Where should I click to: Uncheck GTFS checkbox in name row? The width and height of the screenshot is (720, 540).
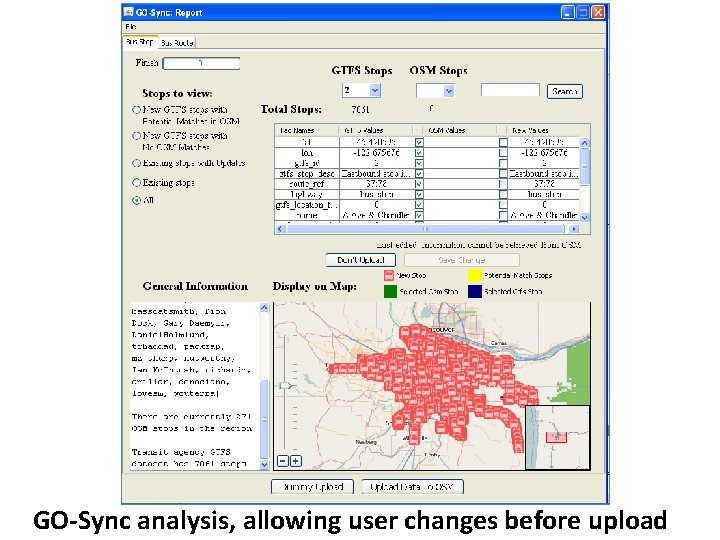click(x=419, y=215)
